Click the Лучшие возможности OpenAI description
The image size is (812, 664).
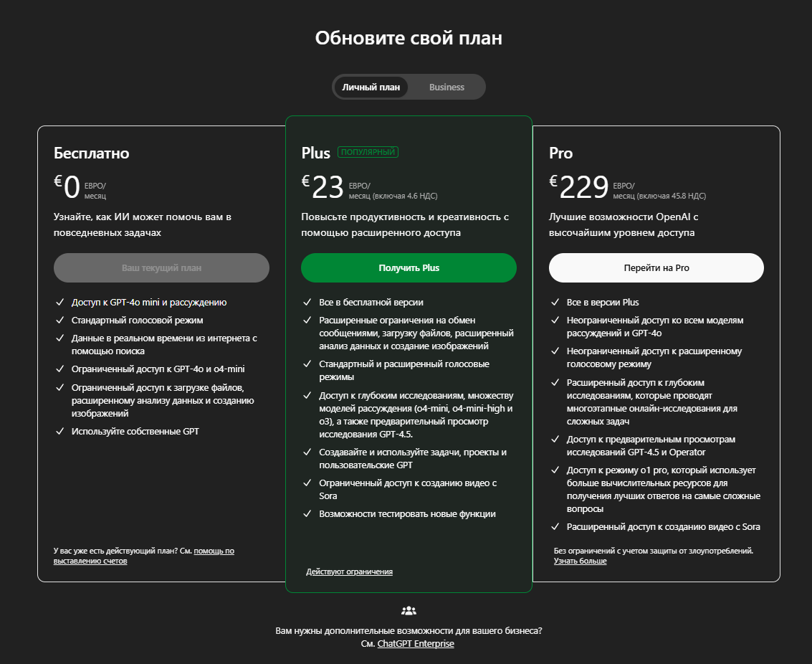pyautogui.click(x=624, y=224)
